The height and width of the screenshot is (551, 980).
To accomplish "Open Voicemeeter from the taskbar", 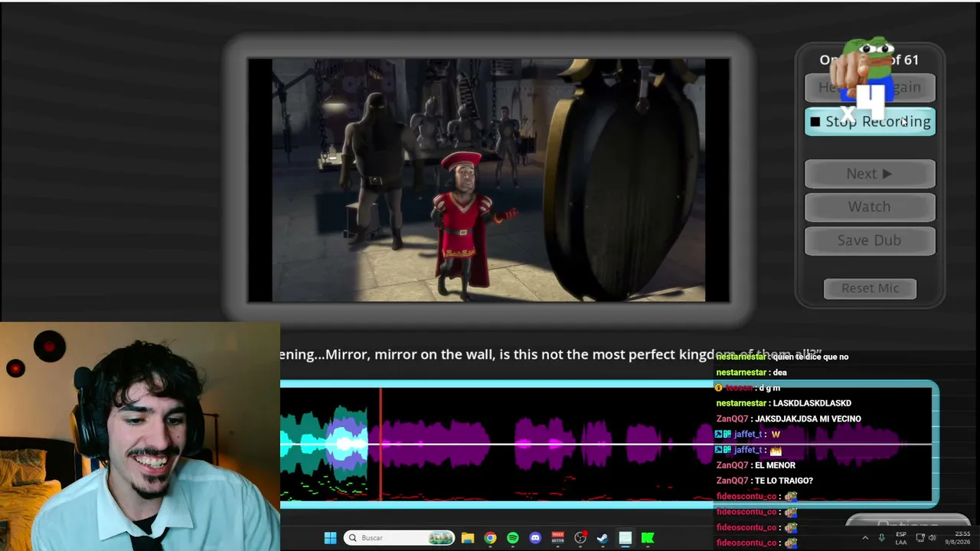I will pyautogui.click(x=558, y=538).
